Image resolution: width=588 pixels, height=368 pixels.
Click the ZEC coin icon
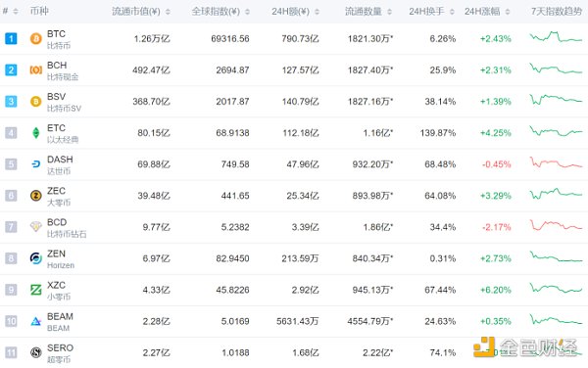(x=36, y=196)
